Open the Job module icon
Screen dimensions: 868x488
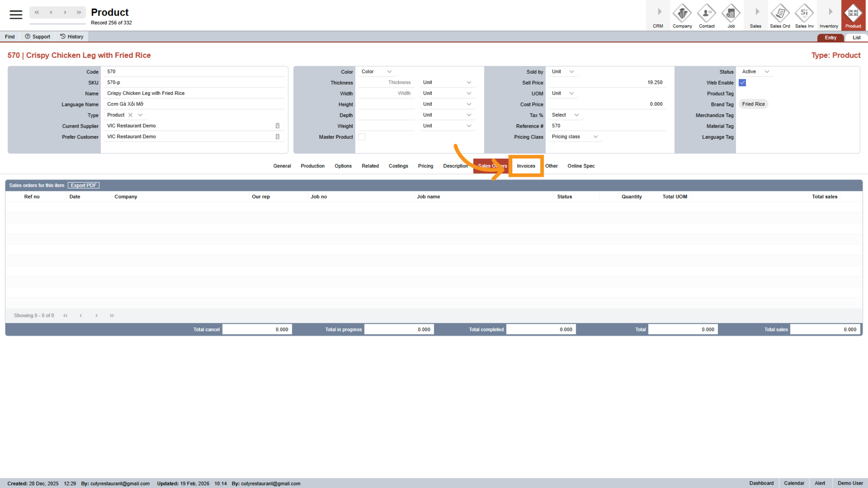(x=731, y=15)
